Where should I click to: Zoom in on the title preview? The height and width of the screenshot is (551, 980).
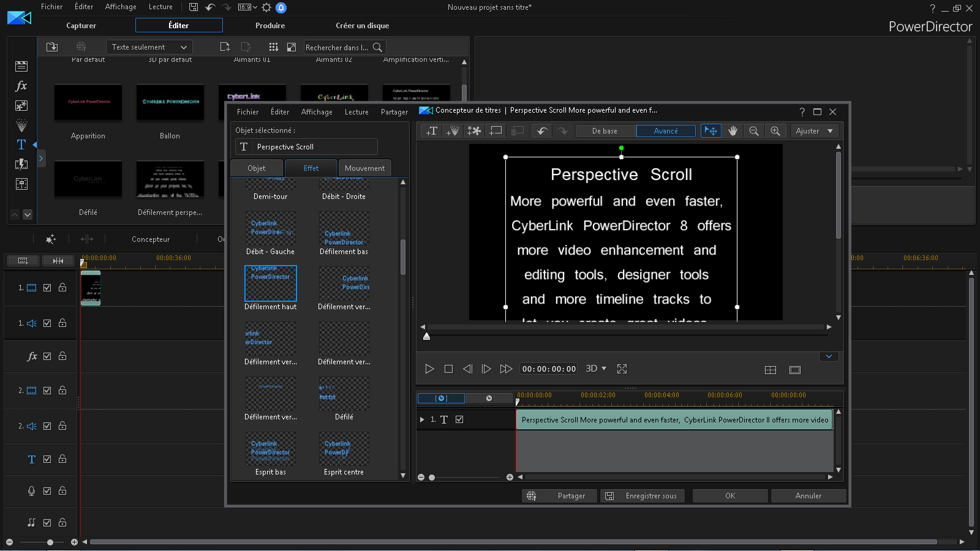coord(775,130)
